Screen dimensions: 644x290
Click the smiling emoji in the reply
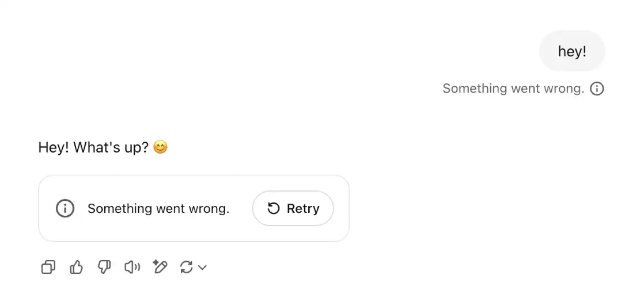click(x=160, y=147)
